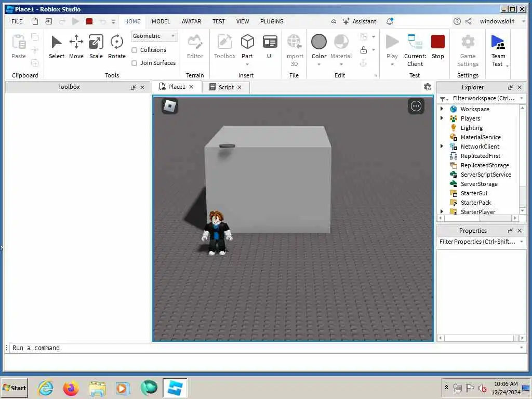The width and height of the screenshot is (532, 399).
Task: Click the gray Color swatch circle
Action: 319,42
